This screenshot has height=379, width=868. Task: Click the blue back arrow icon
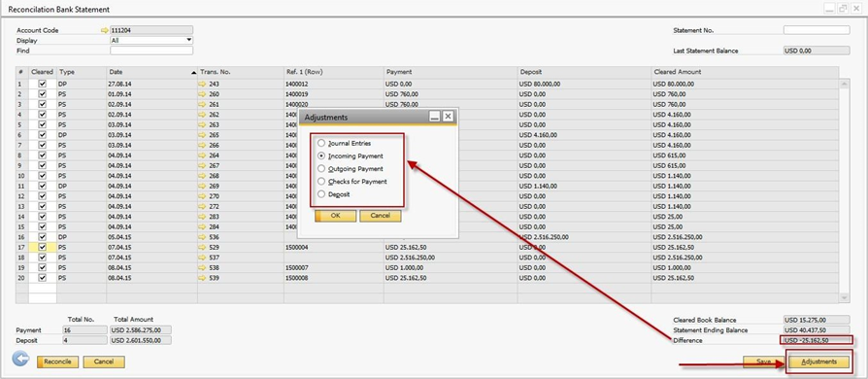pos(20,361)
